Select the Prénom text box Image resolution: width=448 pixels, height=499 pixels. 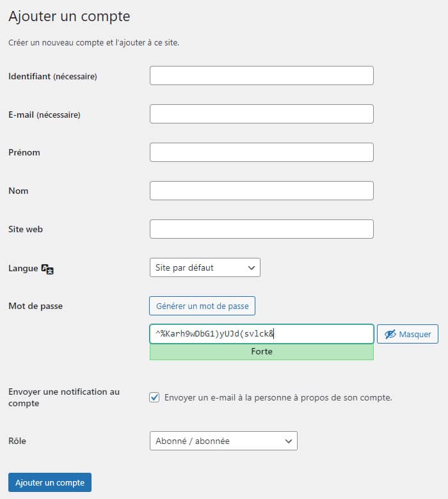[261, 152]
